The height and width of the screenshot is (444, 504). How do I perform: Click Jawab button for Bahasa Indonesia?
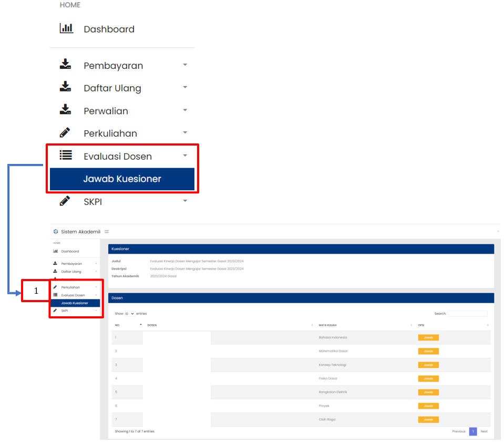pos(428,338)
